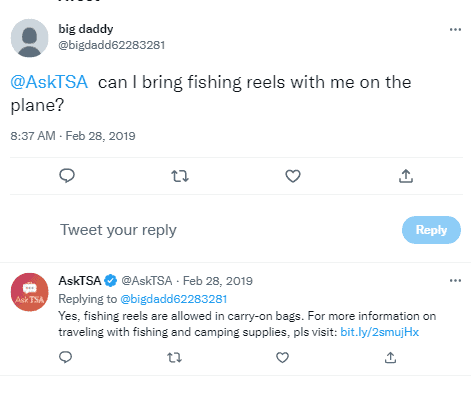Click reply icon under AskTSA response
This screenshot has width=471, height=414.
coord(65,357)
